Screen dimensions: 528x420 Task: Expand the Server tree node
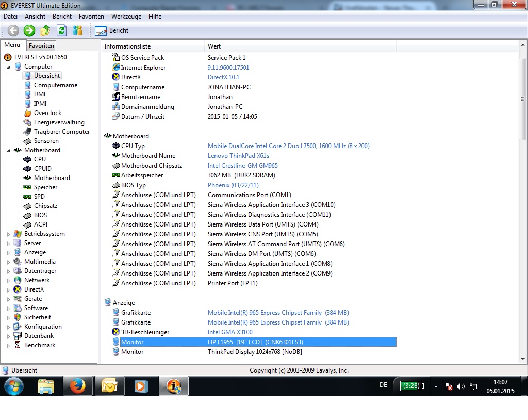point(8,243)
